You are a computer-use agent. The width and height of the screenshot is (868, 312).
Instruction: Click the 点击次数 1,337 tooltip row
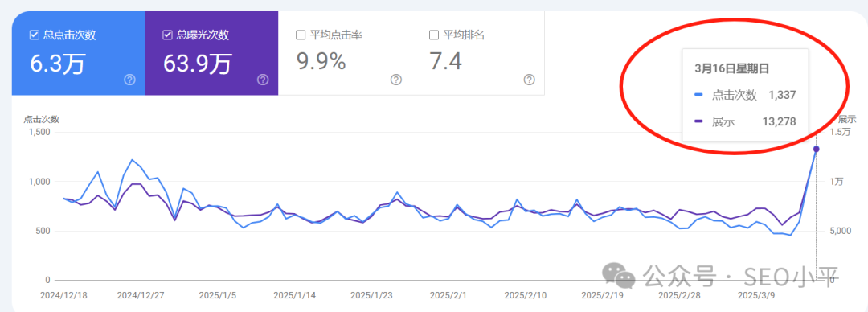[745, 96]
